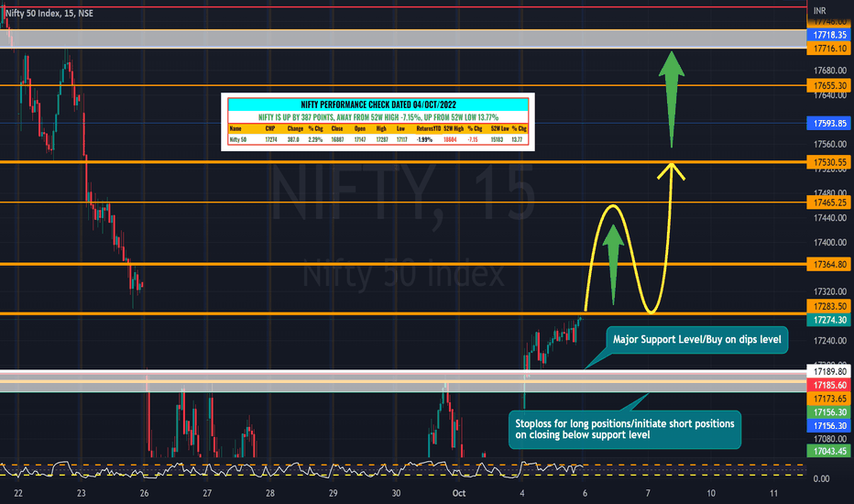Select the teal 17274.30 current price label
Viewport: 854px width, 504px height.
coord(829,320)
